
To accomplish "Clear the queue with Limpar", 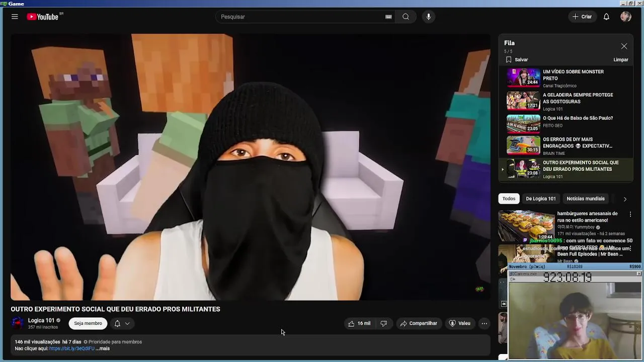I will click(x=620, y=59).
